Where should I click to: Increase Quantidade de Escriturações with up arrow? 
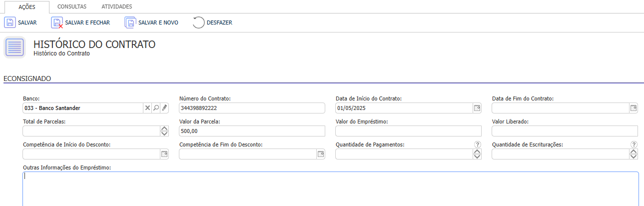634,151
